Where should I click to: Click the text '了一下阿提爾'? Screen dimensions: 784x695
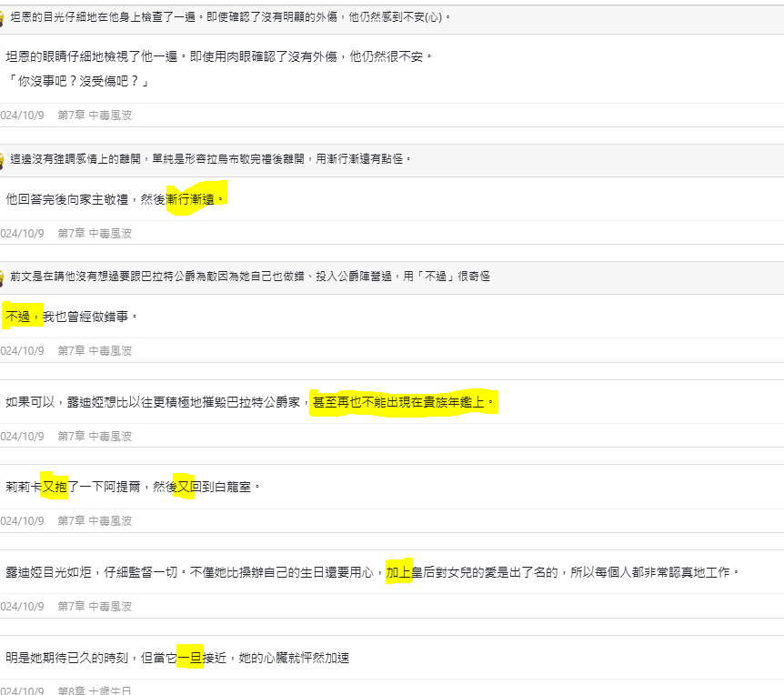pos(104,487)
